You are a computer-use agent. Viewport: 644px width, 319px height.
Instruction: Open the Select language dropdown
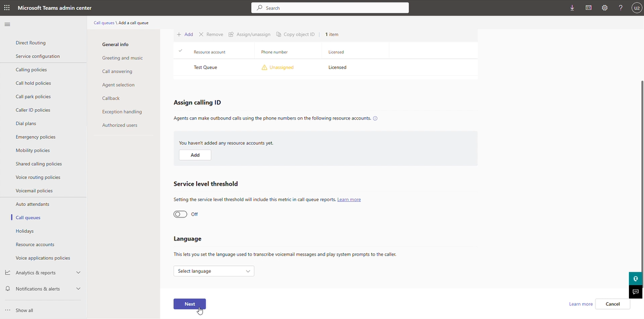(214, 271)
